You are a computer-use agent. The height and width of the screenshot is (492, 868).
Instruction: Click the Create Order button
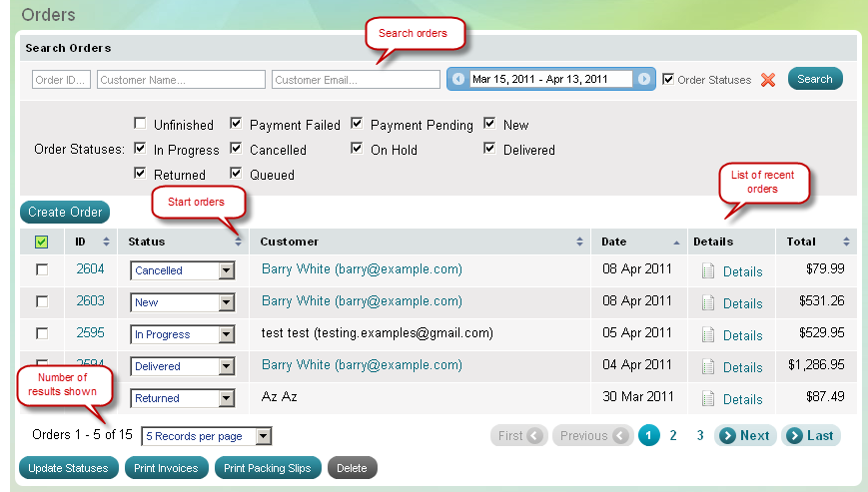click(65, 212)
